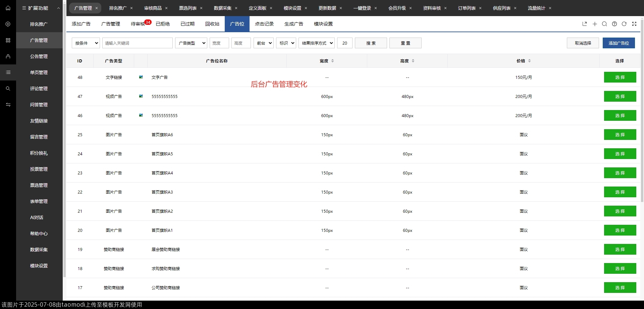
Task: Open the 广告类型 dropdown
Action: click(191, 43)
